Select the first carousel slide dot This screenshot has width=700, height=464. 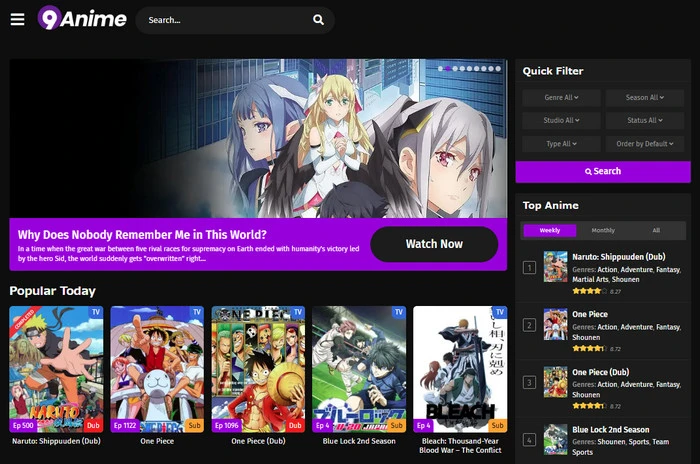441,69
